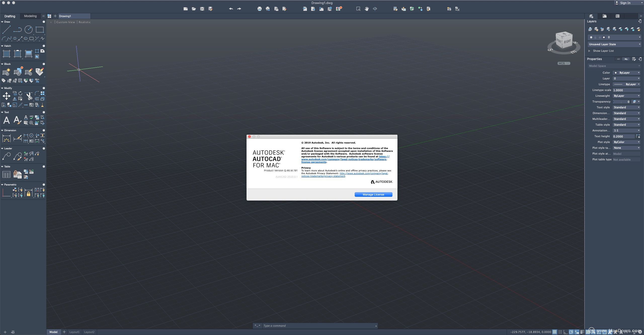This screenshot has width=644, height=335.
Task: Choose the Hatch pattern tool
Action: click(6, 54)
